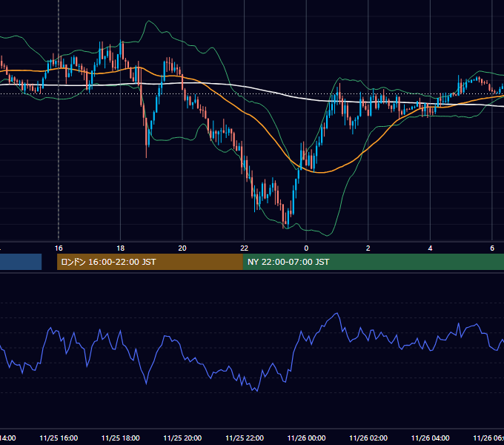Click the 11/25 20:00 date label

point(182,438)
